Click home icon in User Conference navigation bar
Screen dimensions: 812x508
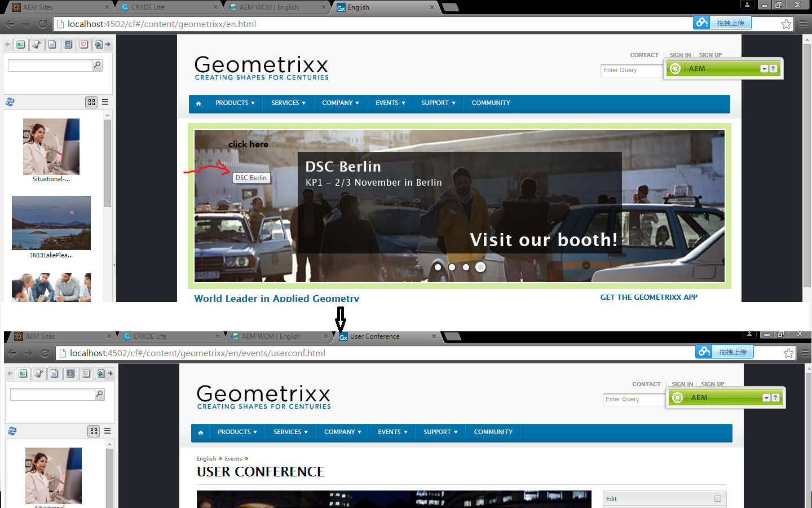click(x=201, y=432)
